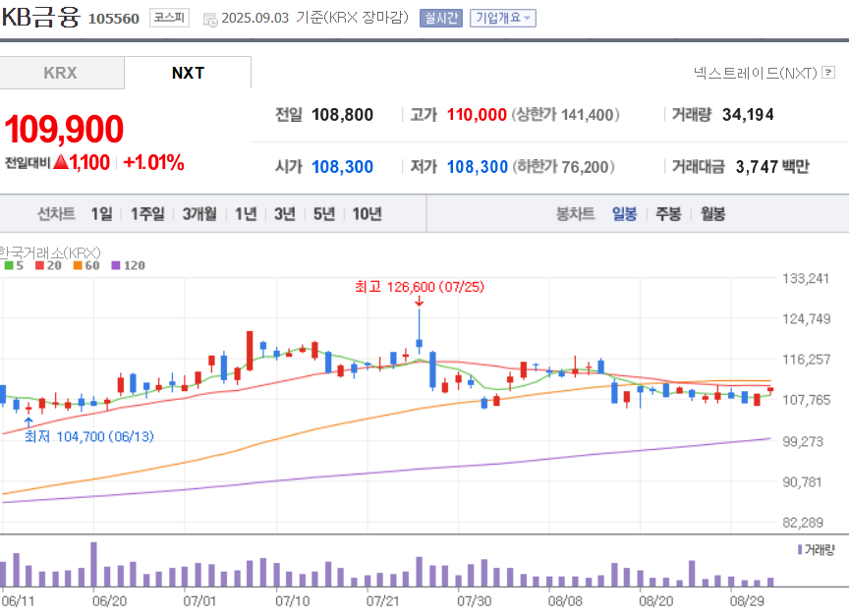Click the orange 60-day moving average swatch
The width and height of the screenshot is (849, 616).
tap(78, 265)
